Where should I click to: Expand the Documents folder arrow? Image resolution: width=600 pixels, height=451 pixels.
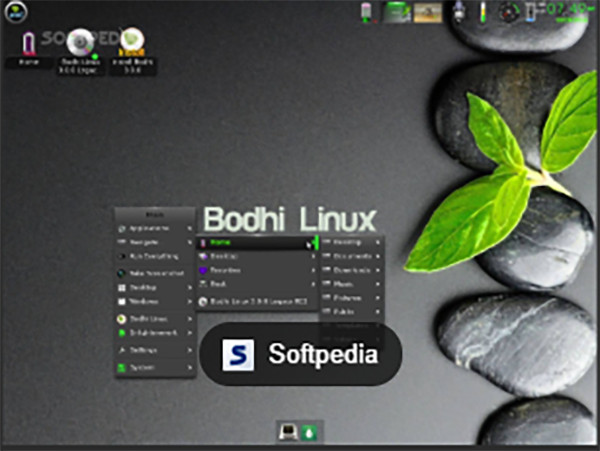[378, 256]
